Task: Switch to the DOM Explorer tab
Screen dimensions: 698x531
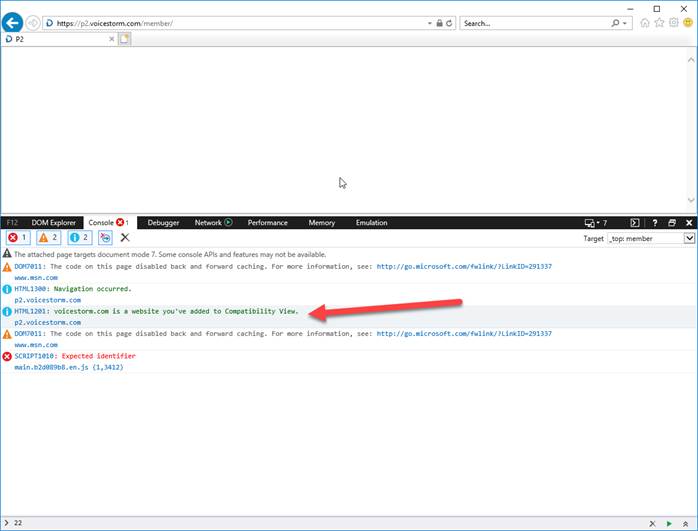Action: click(x=53, y=223)
